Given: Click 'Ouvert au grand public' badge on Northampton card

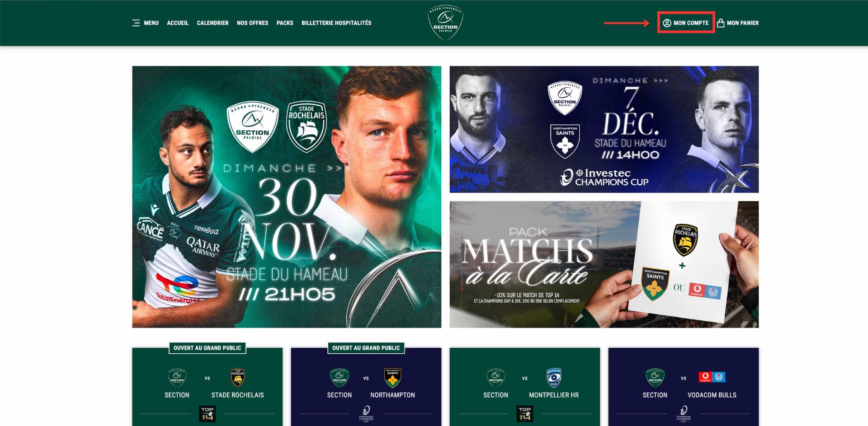Looking at the screenshot, I should (366, 348).
